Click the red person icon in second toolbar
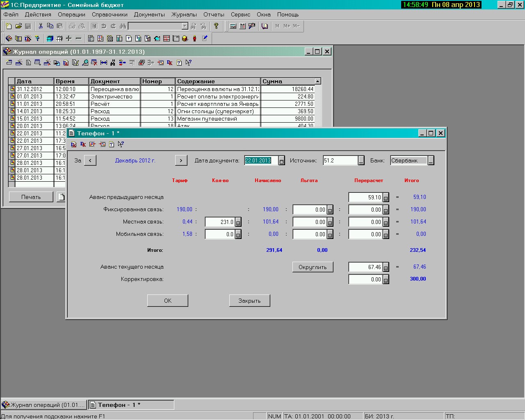Screen dimensions: 525x420 click(x=194, y=39)
